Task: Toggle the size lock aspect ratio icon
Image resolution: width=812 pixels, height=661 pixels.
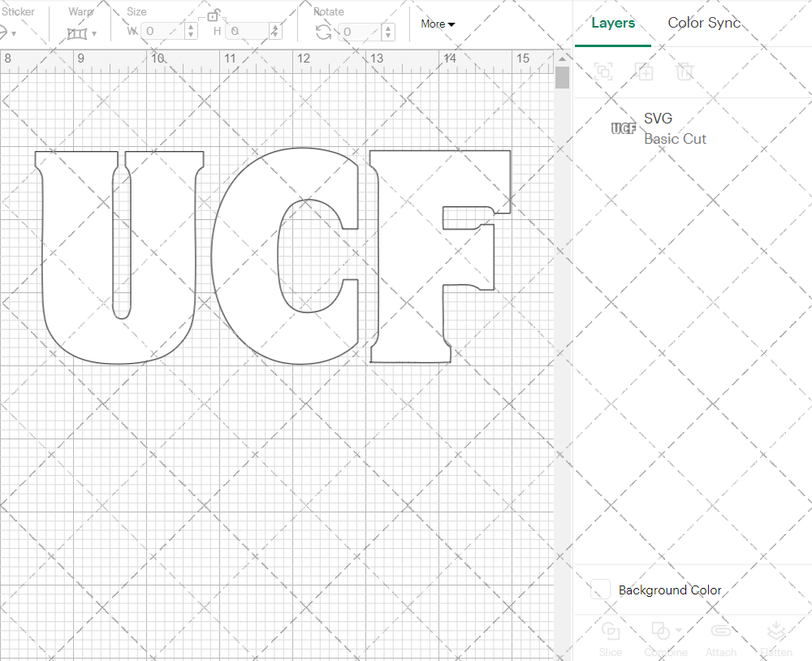Action: (212, 16)
